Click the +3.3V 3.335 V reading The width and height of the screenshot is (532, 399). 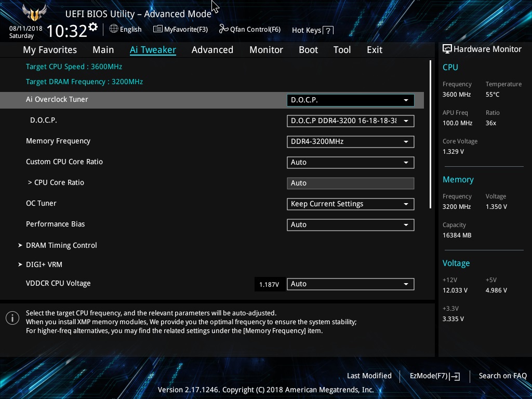(453, 319)
